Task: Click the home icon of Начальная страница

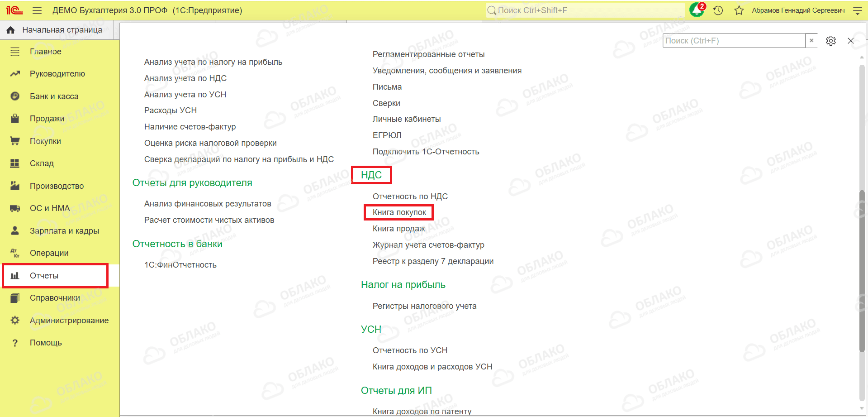Action: (11, 30)
